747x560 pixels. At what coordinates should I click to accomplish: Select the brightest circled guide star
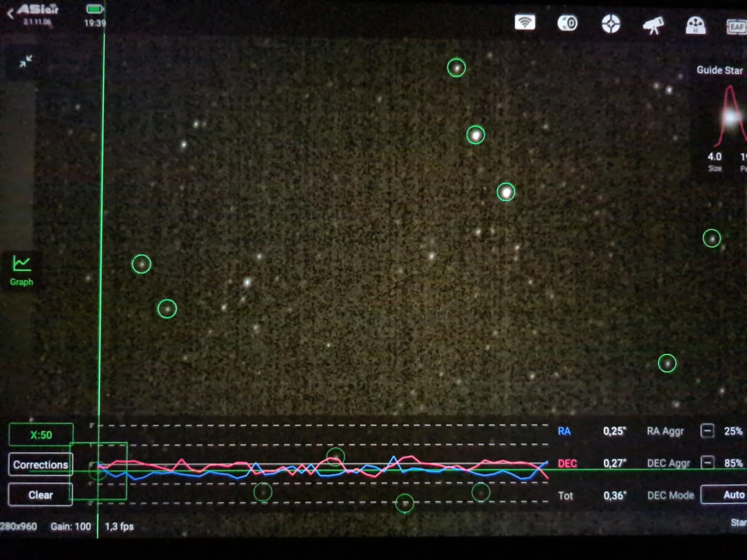coord(506,192)
